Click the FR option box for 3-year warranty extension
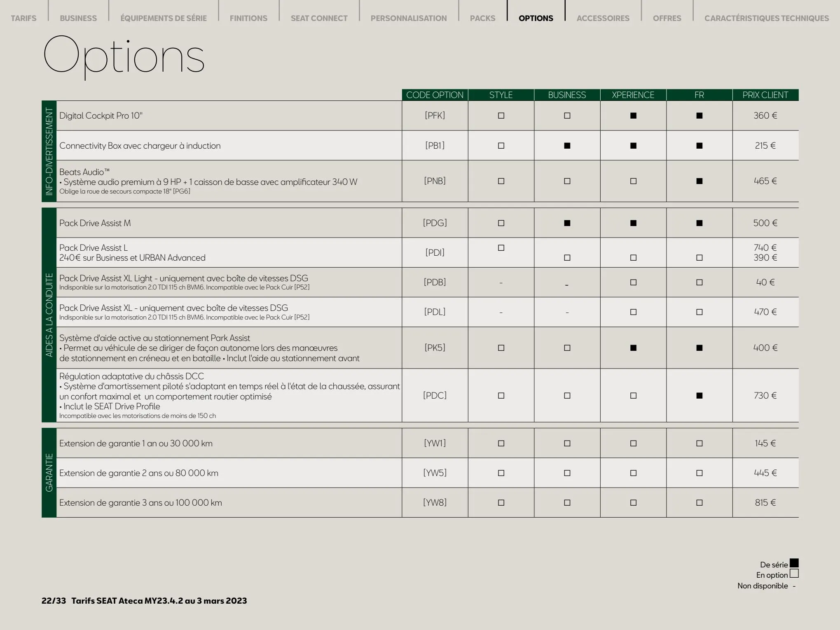 tap(700, 503)
